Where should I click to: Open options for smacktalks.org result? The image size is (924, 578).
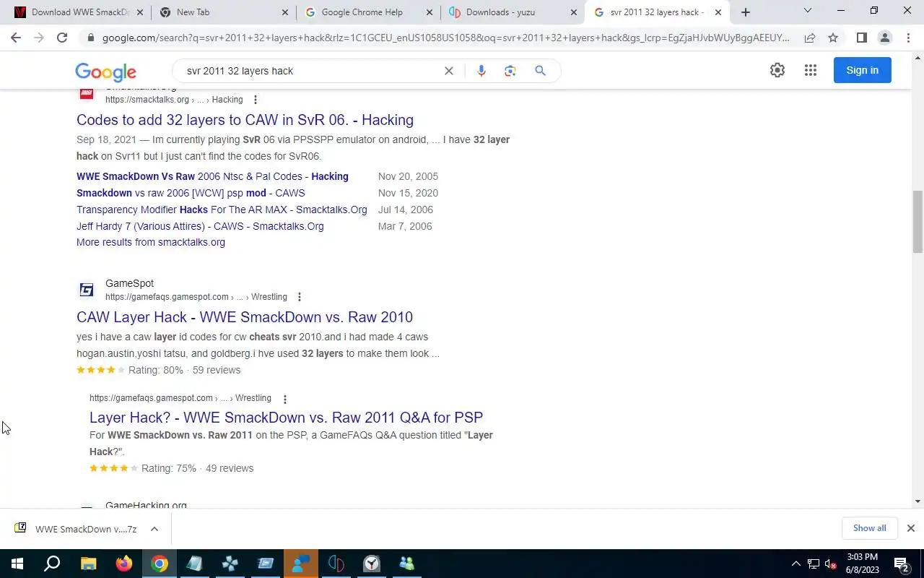255,100
